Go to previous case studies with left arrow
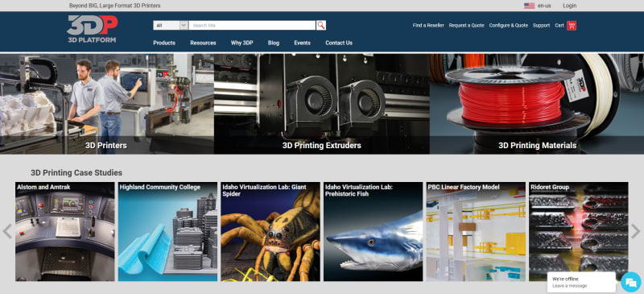644x294 pixels. pos(7,231)
